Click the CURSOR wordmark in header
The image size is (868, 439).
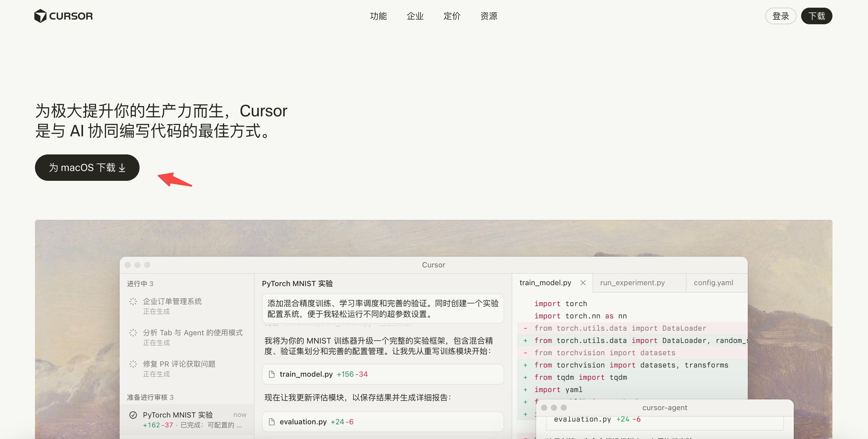[x=71, y=16]
